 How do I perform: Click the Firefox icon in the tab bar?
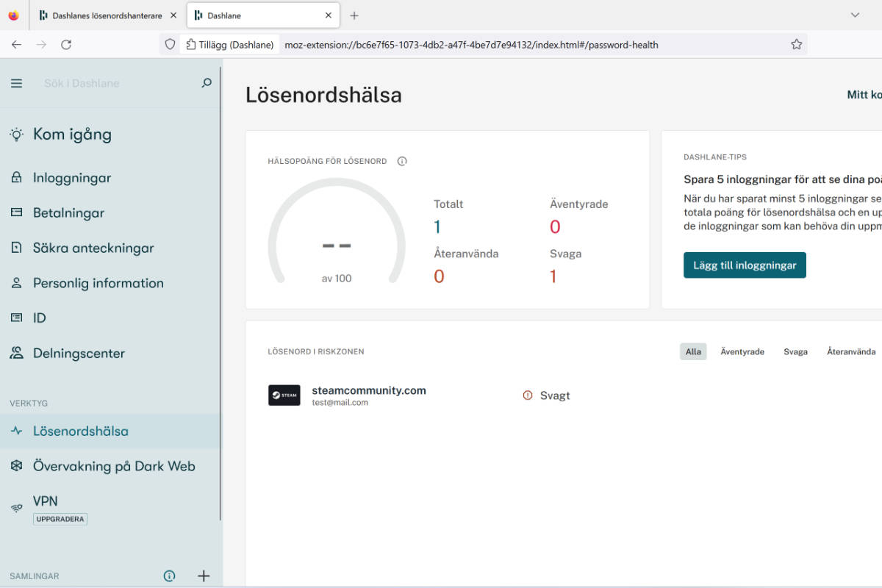(x=13, y=15)
